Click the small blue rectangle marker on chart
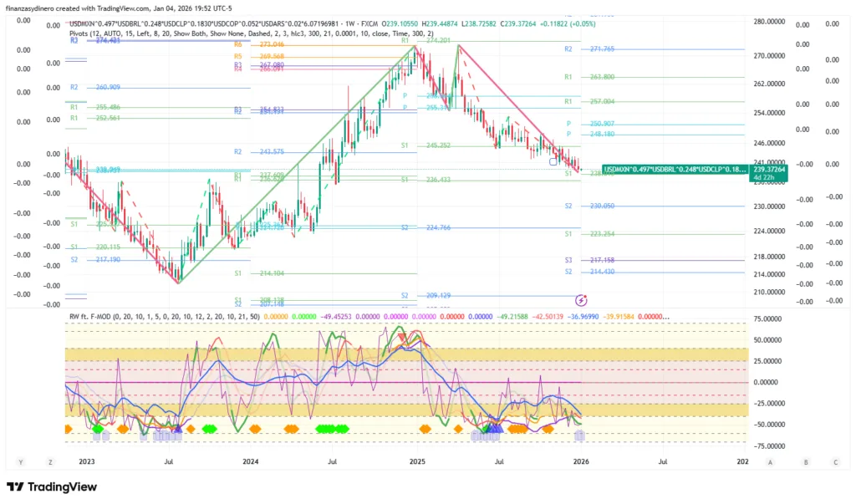 (553, 161)
